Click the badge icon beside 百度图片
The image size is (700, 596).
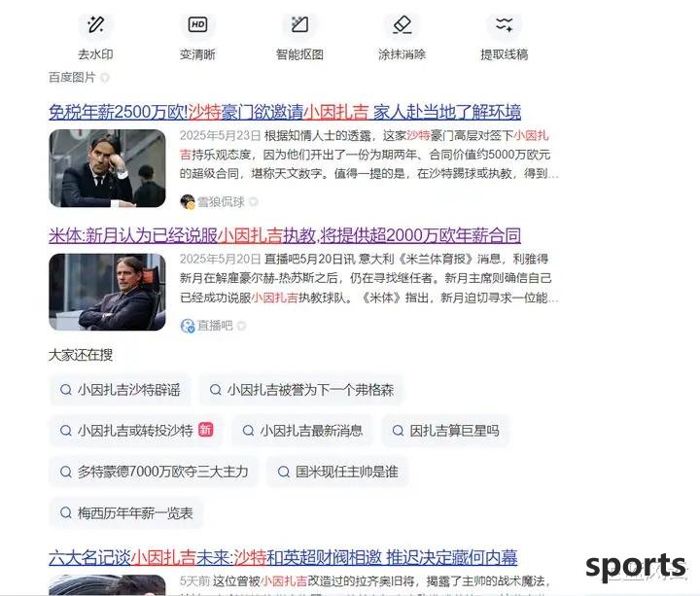click(x=104, y=78)
